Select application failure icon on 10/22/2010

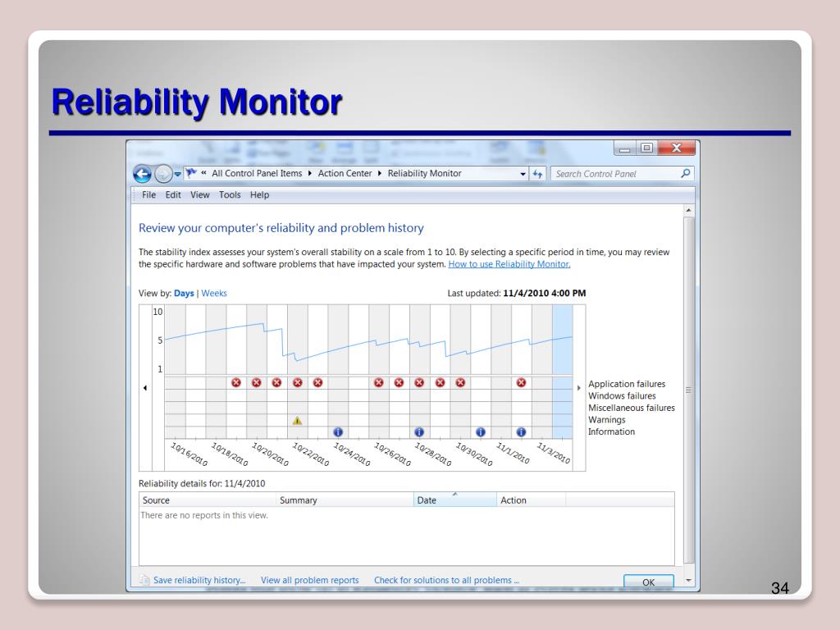click(x=298, y=382)
